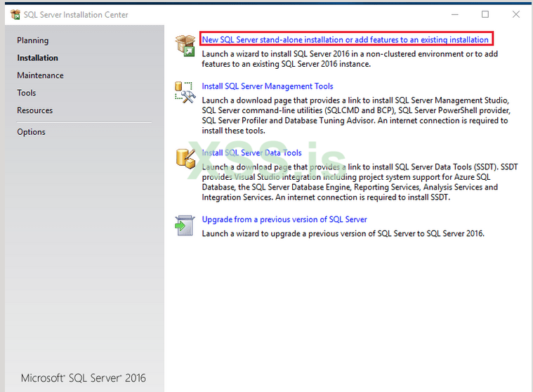Open the Options section

pyautogui.click(x=31, y=132)
